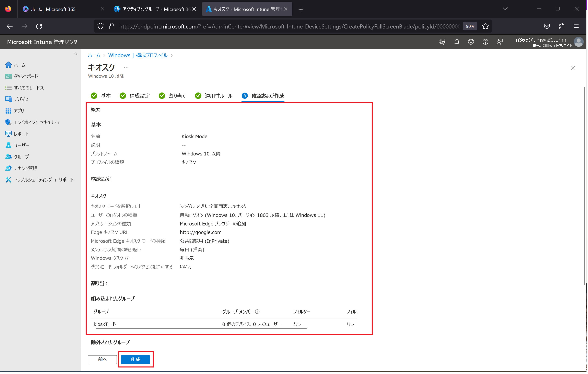Switch to the 構成設定 step tab
588x374 pixels.
point(135,96)
